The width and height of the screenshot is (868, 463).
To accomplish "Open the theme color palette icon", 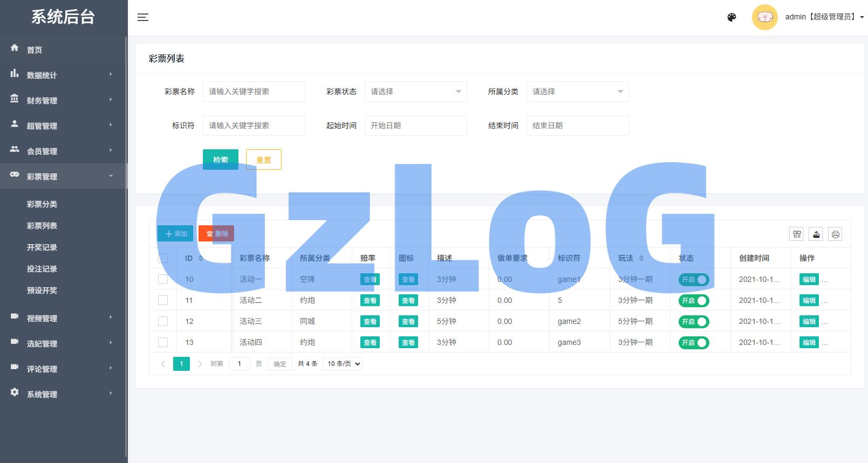I will (x=732, y=17).
